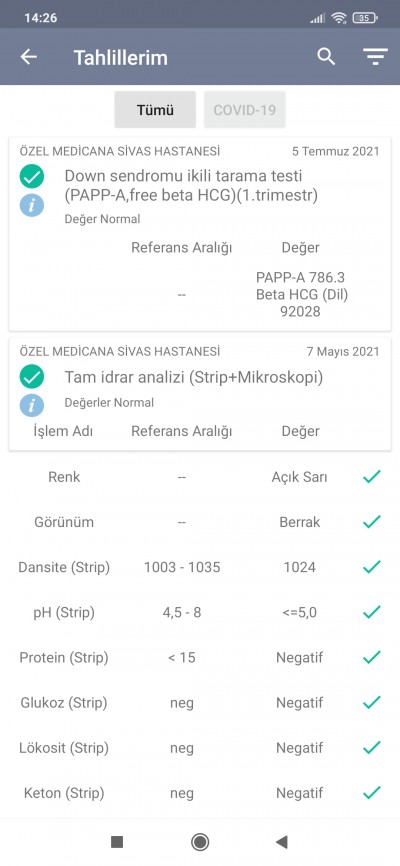400x866 pixels.
Task: Tap checkmark on the Renk row
Action: point(372,477)
